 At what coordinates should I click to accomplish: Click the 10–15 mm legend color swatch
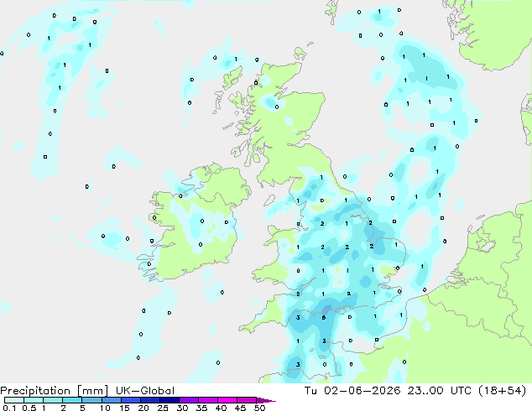point(112,400)
